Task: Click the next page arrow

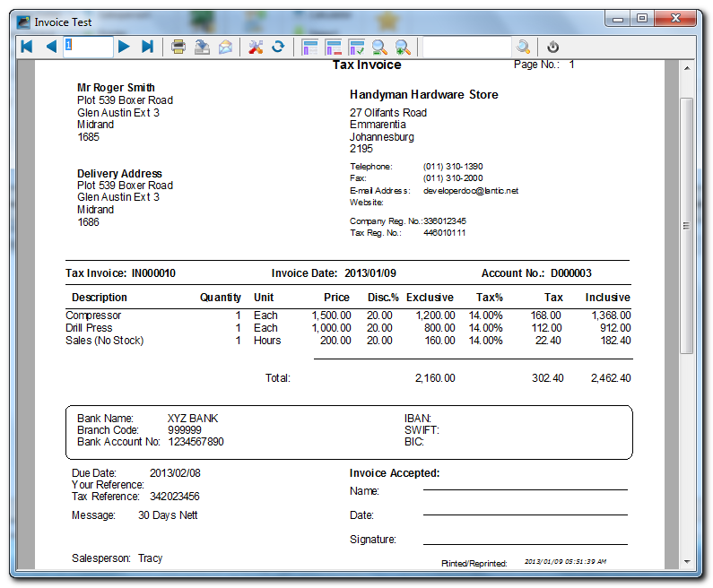Action: click(x=125, y=47)
